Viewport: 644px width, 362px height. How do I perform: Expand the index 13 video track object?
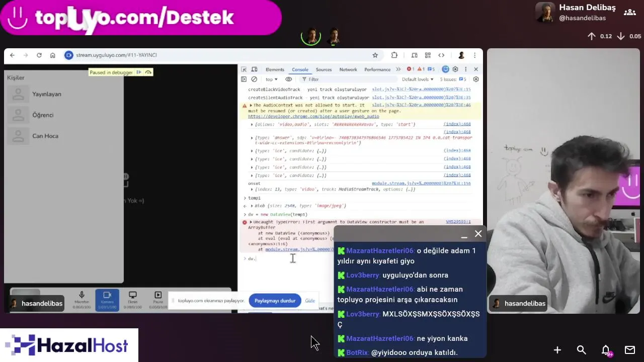click(x=252, y=190)
